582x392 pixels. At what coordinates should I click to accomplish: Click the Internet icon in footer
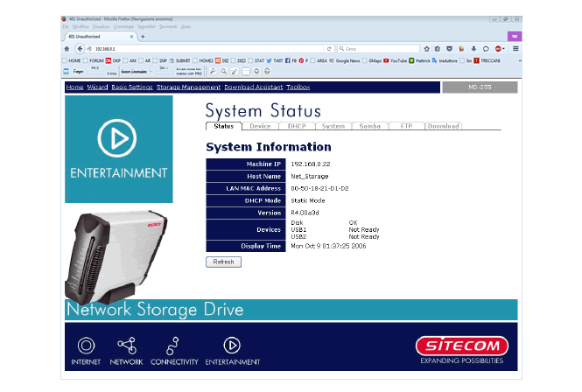pyautogui.click(x=86, y=345)
